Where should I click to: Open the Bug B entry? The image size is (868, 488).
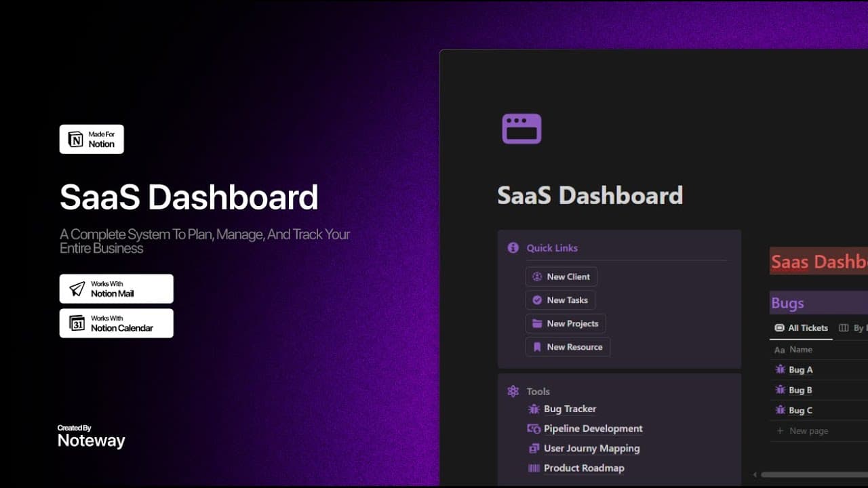pos(800,390)
